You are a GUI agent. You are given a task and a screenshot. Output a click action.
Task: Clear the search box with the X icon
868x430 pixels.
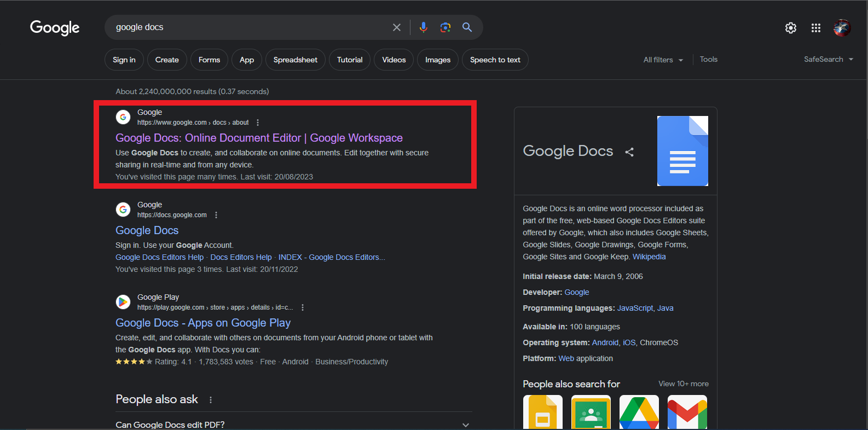pos(397,27)
